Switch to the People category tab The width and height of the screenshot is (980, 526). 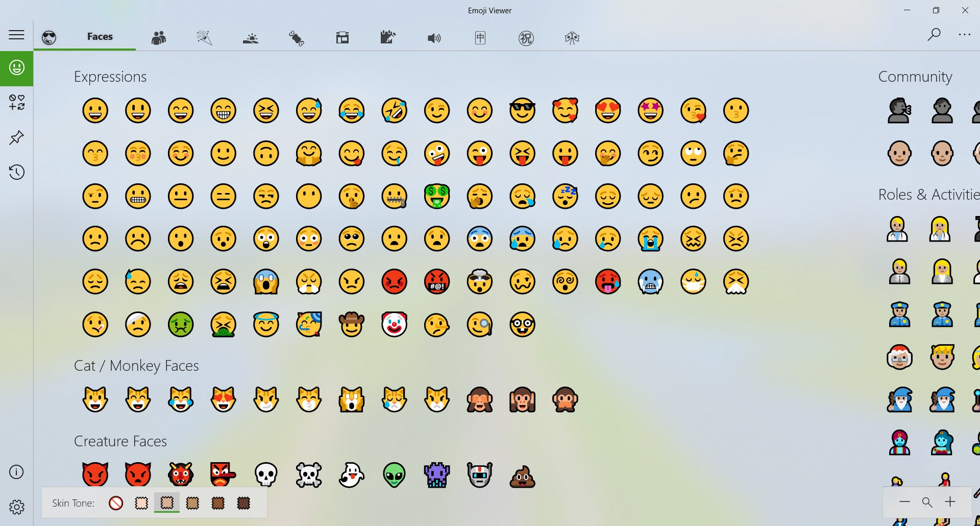point(159,38)
